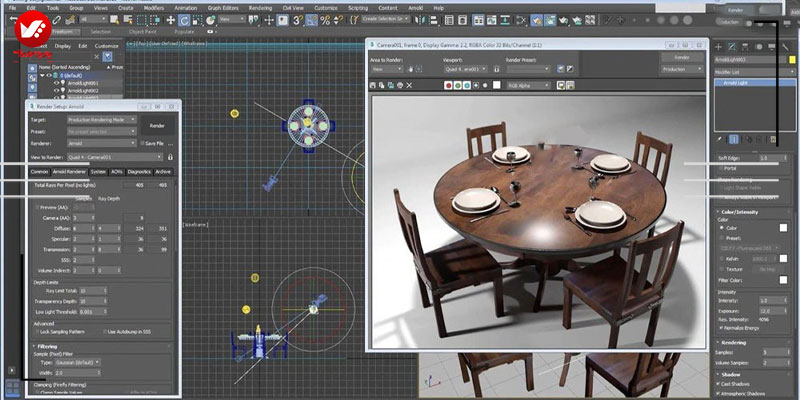Click Clear (X) icon in render window
The width and height of the screenshot is (800, 400).
409,85
